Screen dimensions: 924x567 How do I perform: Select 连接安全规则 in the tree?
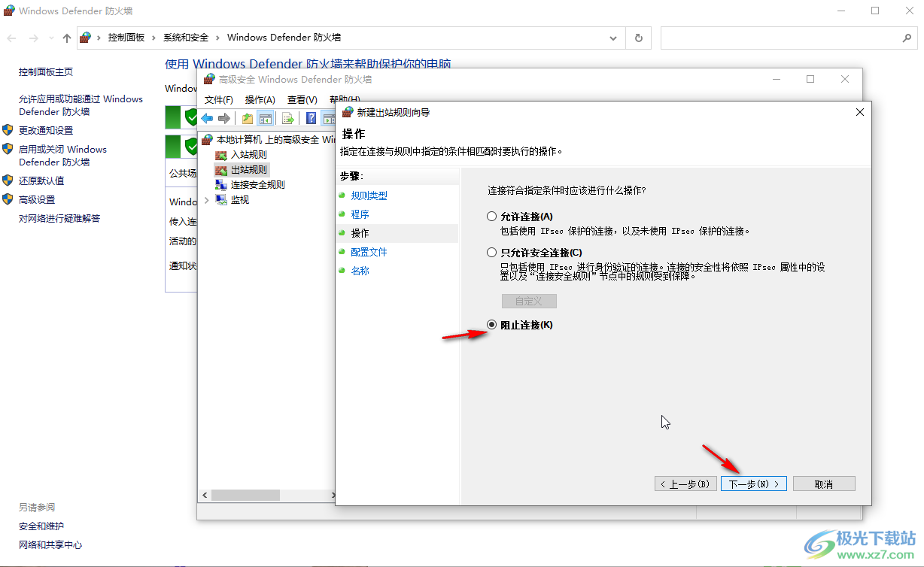click(258, 185)
